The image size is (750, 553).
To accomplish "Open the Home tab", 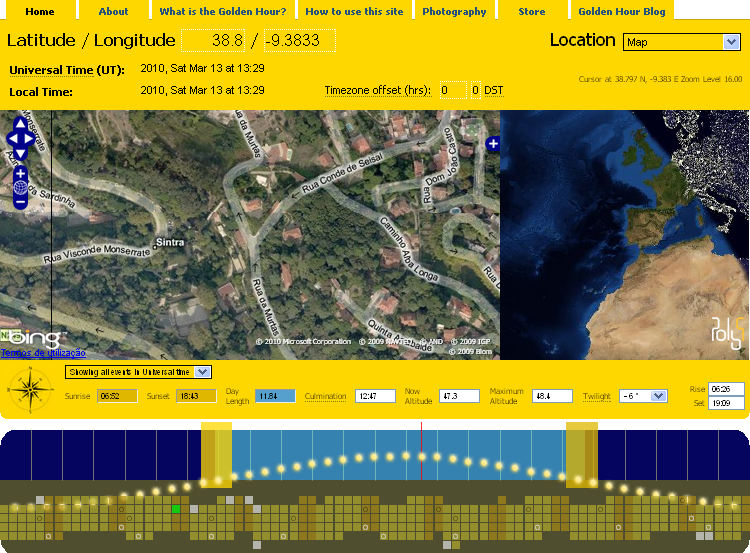I will pyautogui.click(x=39, y=11).
